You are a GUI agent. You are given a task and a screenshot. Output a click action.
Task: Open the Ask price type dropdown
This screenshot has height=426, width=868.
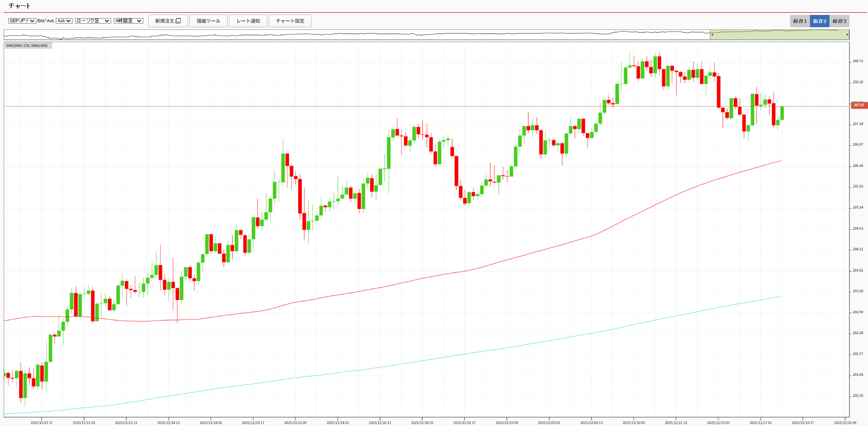[x=64, y=21]
